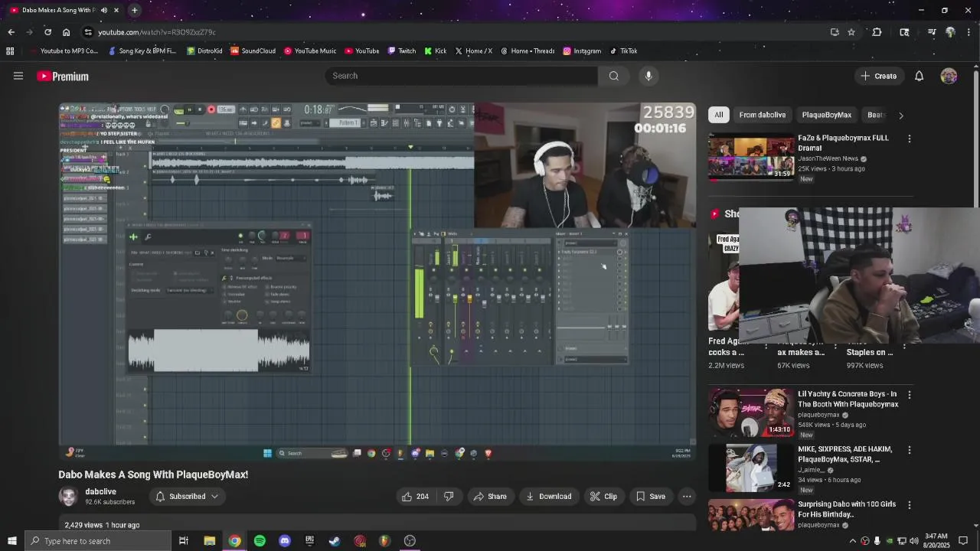
Task: Start voice search with the microphone icon
Action: coord(648,76)
